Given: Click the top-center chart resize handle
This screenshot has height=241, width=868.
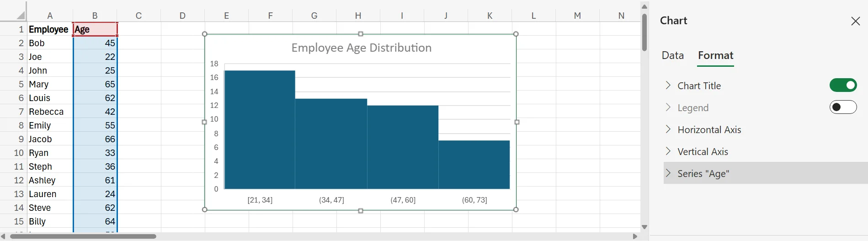Looking at the screenshot, I should tap(361, 34).
